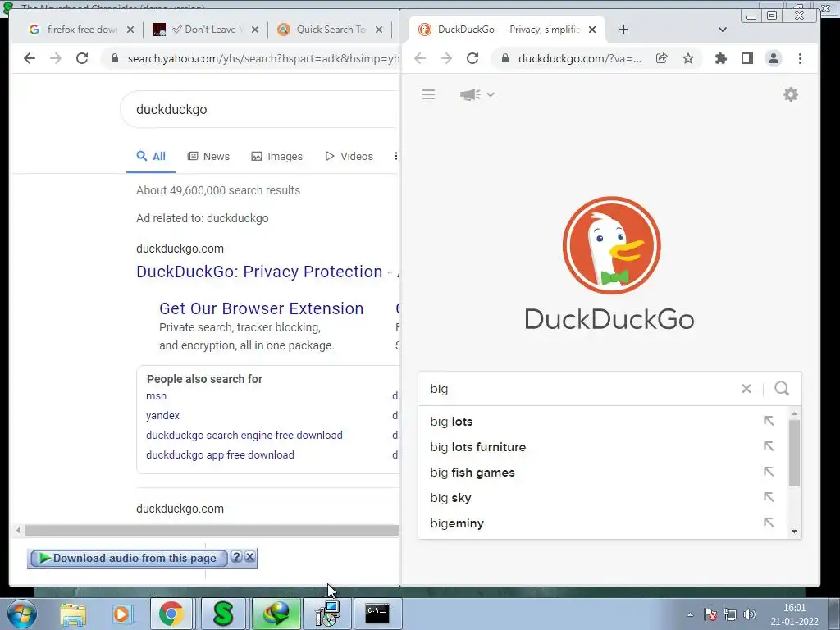840x630 pixels.
Task: Open more Yahoo search options dots
Action: [x=396, y=156]
